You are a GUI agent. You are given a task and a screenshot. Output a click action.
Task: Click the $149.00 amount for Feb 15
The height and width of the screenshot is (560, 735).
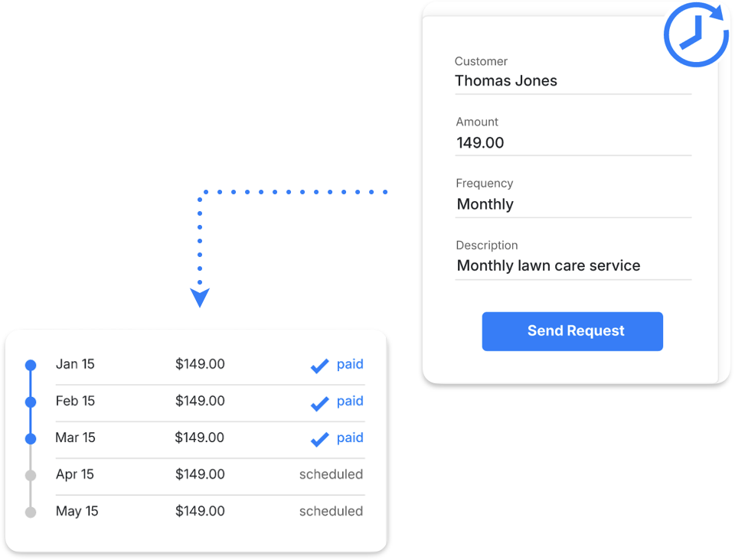click(200, 401)
